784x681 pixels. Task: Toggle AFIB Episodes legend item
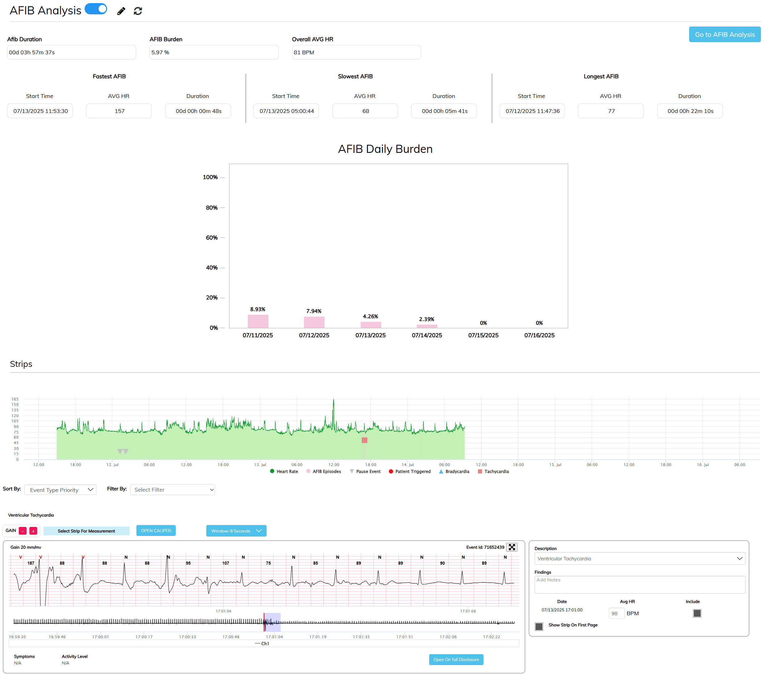[323, 471]
